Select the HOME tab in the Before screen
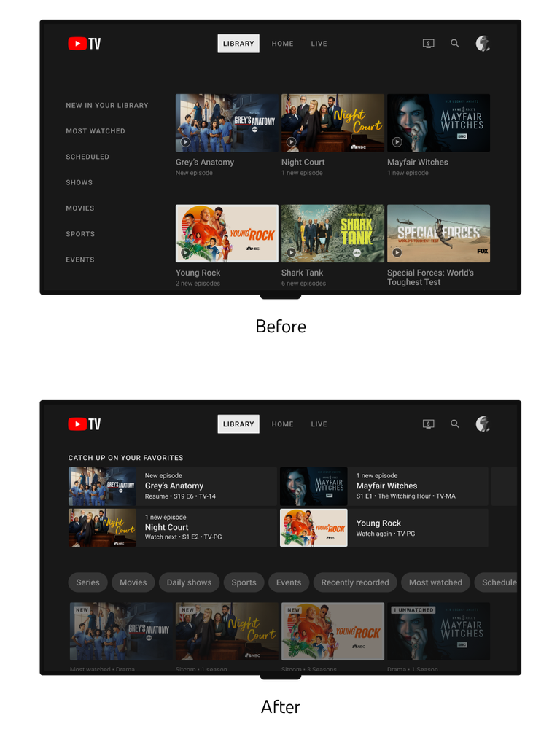This screenshot has height=729, width=560. point(282,44)
